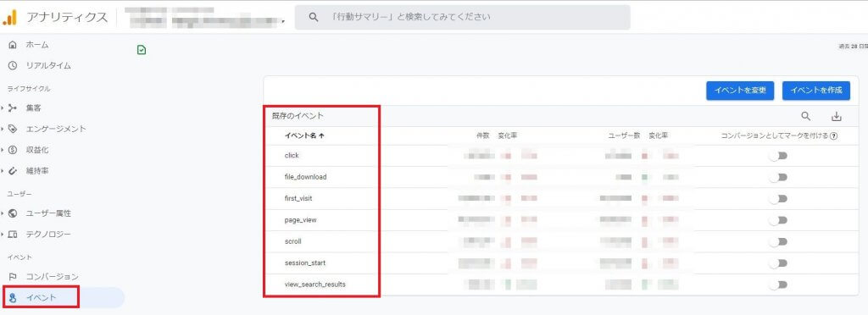The image size is (868, 315).
Task: Open 収益化 menu item
Action: tap(37, 150)
